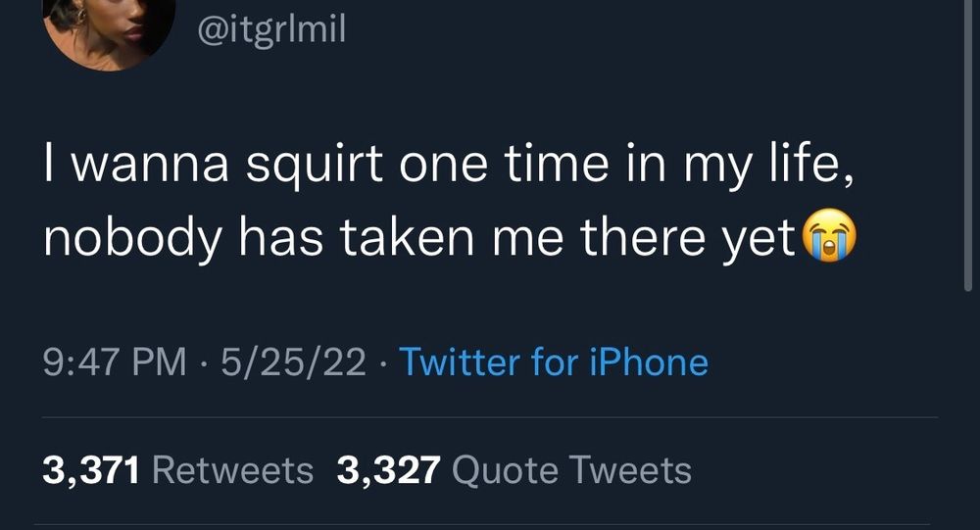View the 3,327 quote count number
The image size is (980, 530).
click(x=389, y=470)
